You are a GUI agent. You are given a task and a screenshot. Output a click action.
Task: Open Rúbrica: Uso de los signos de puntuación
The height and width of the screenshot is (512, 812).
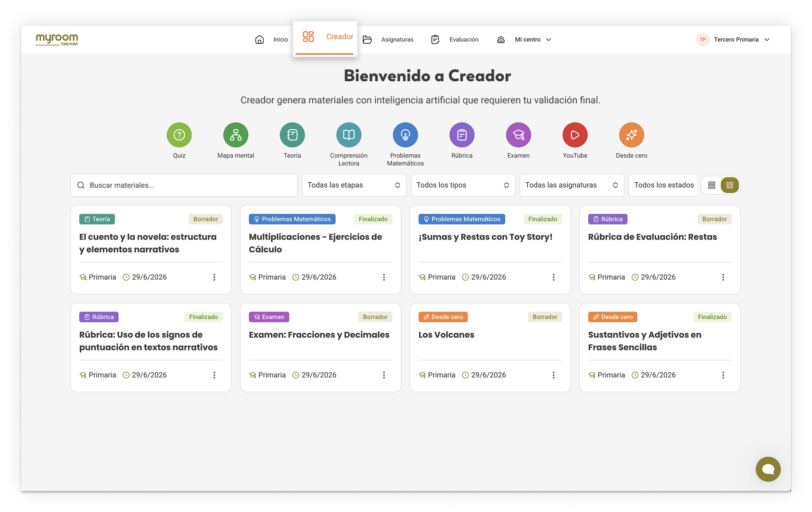tap(148, 341)
